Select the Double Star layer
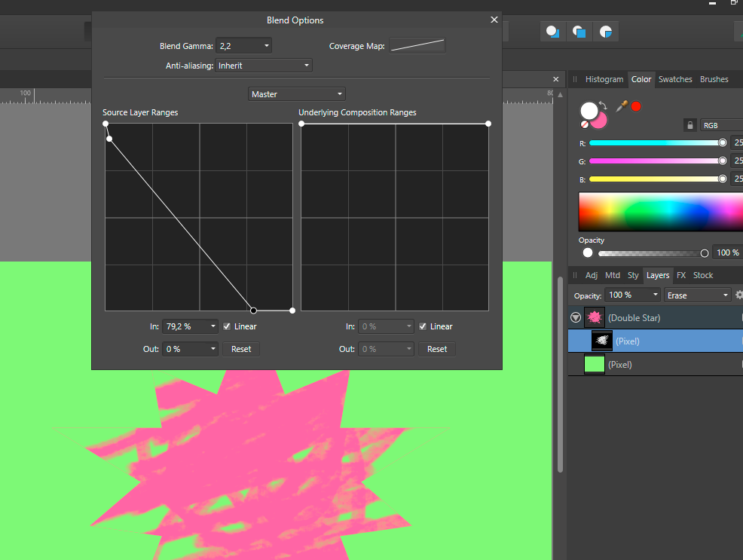This screenshot has height=560, width=743. 656,317
